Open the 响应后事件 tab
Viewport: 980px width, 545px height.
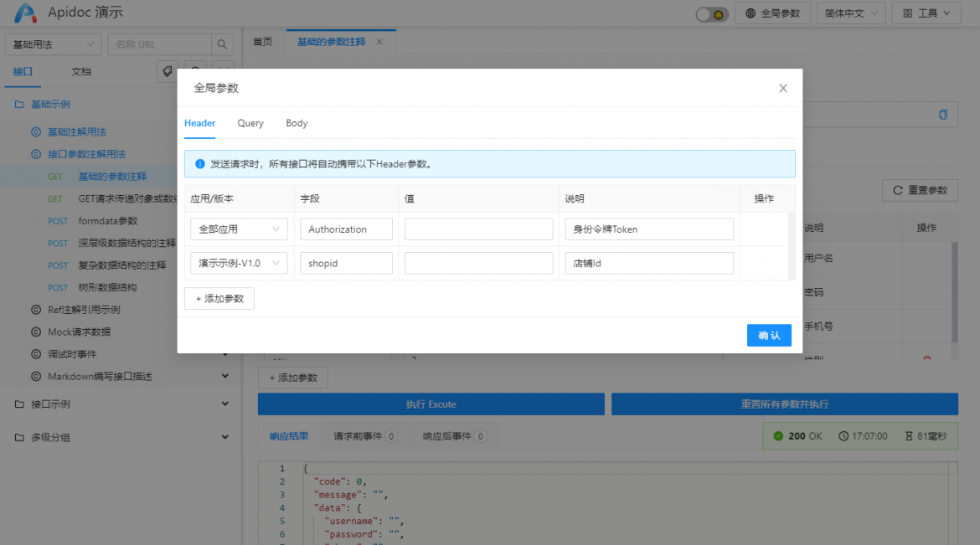(455, 436)
